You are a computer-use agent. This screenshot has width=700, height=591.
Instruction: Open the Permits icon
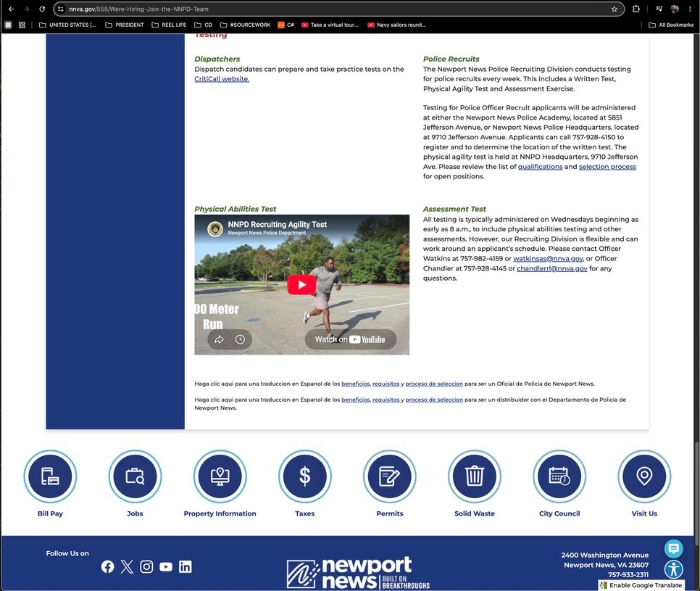click(390, 476)
